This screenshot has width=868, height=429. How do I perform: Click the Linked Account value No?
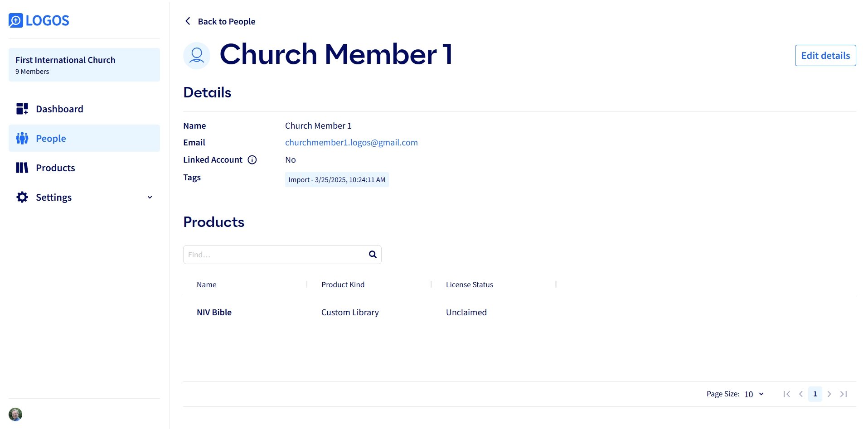291,159
